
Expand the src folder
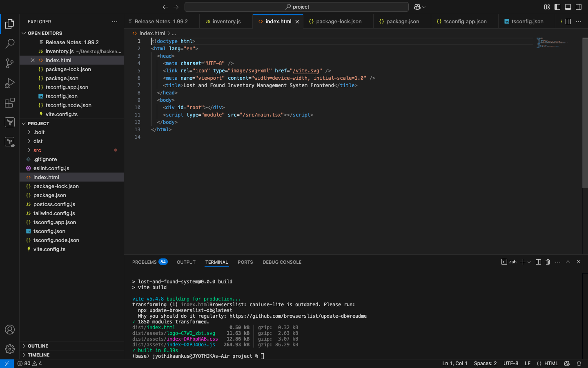click(x=37, y=150)
